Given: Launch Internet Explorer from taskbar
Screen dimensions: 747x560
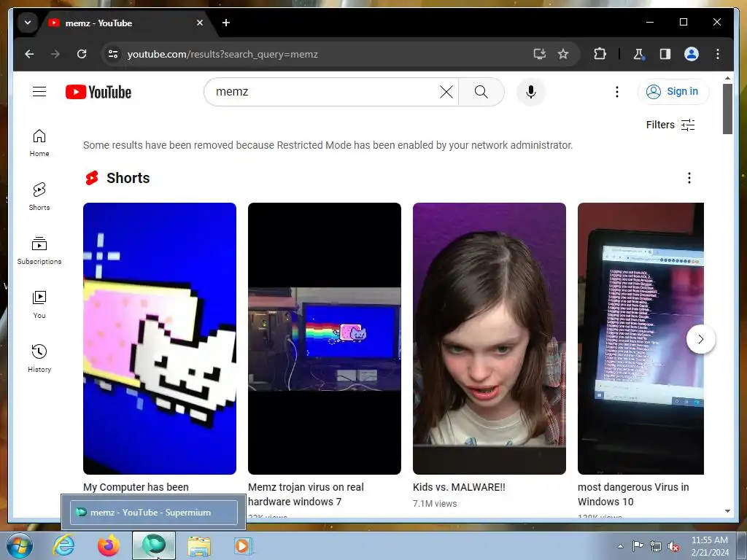Looking at the screenshot, I should [x=63, y=545].
